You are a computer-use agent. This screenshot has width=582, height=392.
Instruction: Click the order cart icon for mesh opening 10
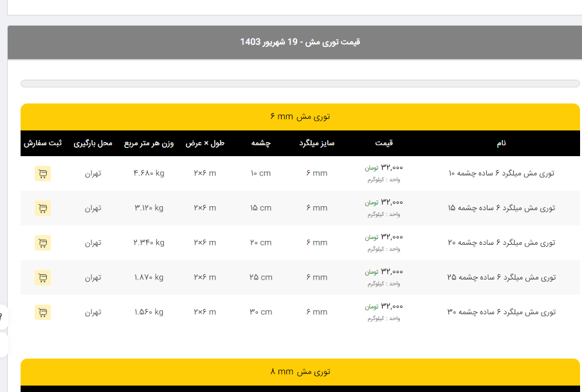tap(42, 174)
